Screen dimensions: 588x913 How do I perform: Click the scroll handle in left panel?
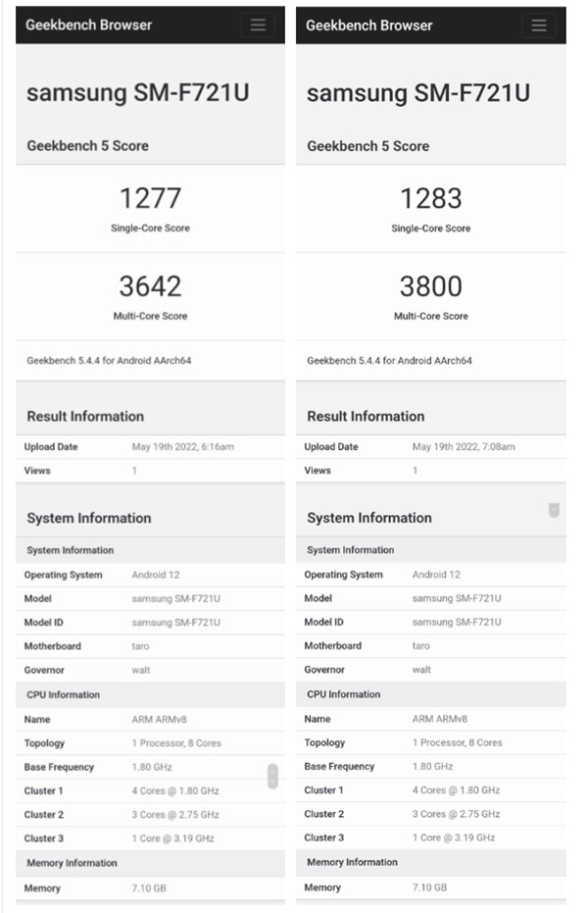pos(272,776)
